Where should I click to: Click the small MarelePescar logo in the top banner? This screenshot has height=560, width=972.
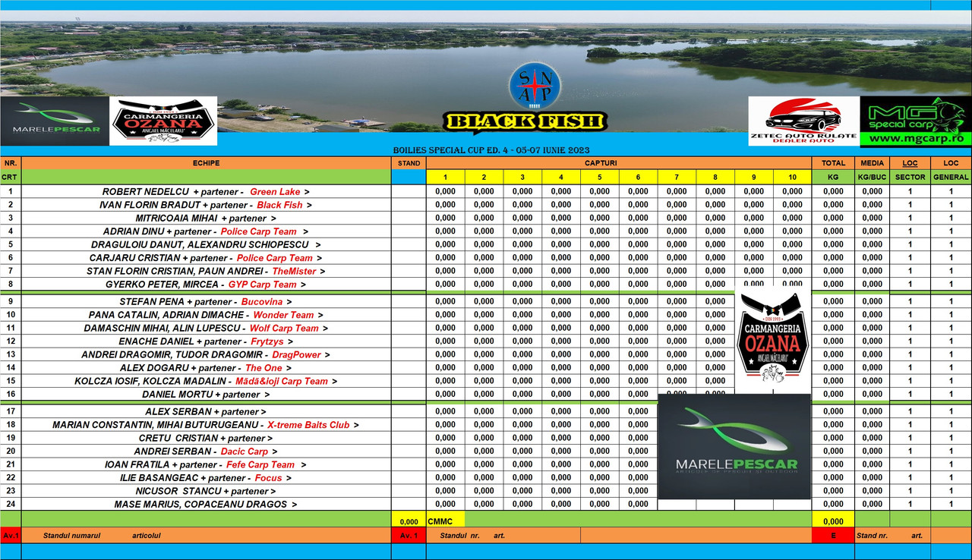tap(55, 121)
